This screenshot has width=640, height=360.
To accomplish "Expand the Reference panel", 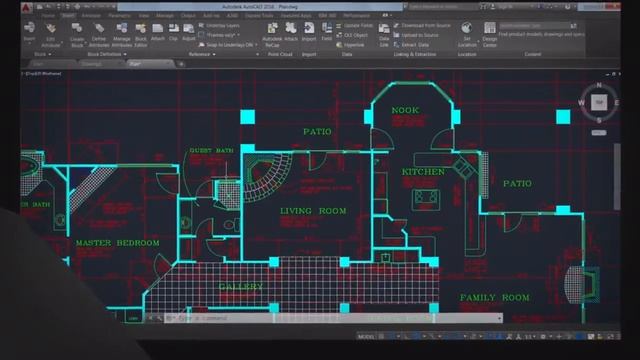I will 202,54.
